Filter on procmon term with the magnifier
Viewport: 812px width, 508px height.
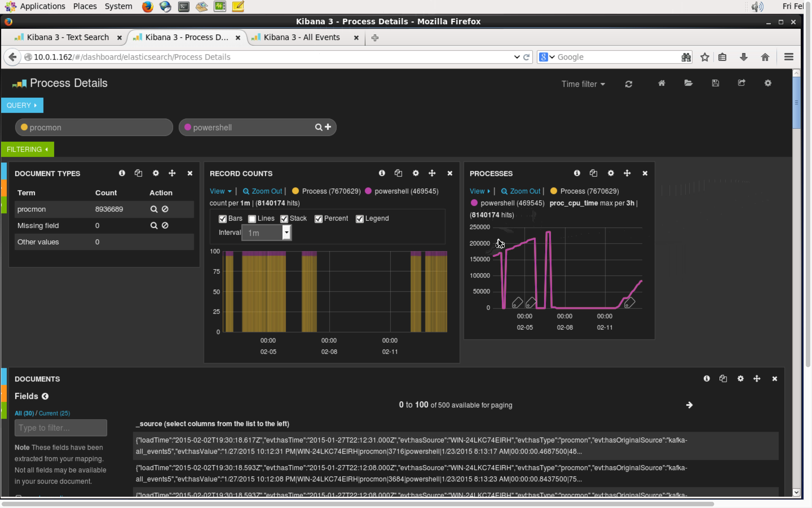(154, 209)
